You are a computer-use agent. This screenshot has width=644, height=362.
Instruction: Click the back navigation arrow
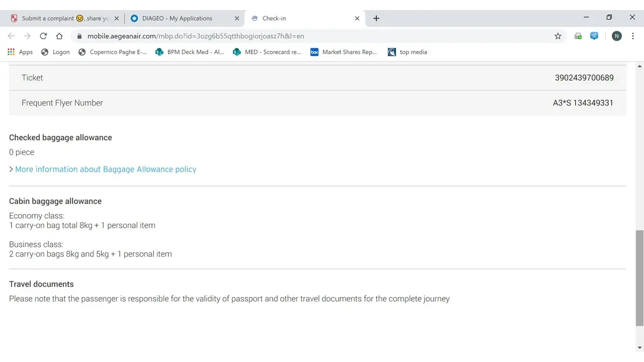(x=11, y=36)
